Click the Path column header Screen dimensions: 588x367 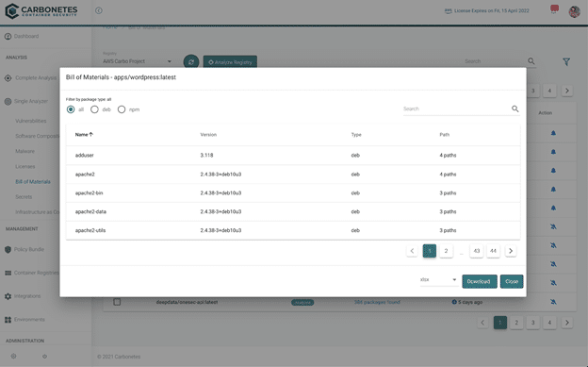[x=445, y=135]
